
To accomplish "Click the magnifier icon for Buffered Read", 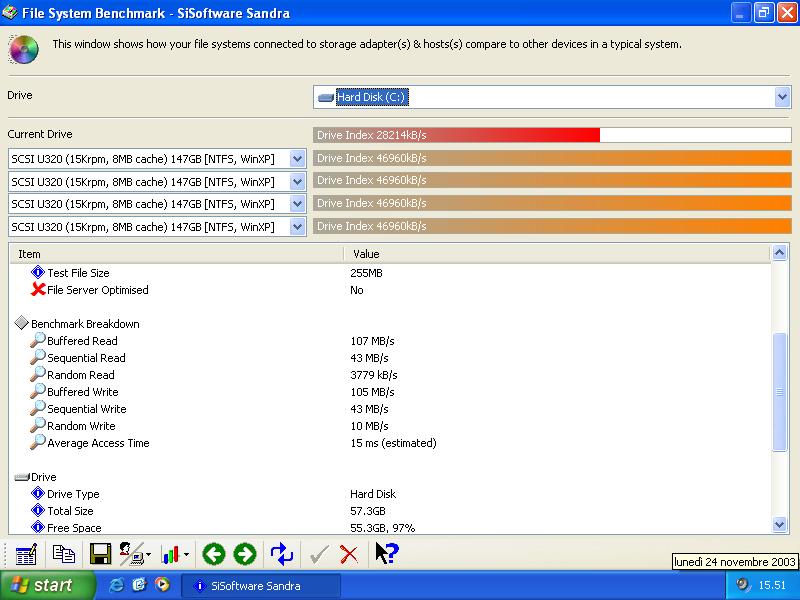I will 37,340.
